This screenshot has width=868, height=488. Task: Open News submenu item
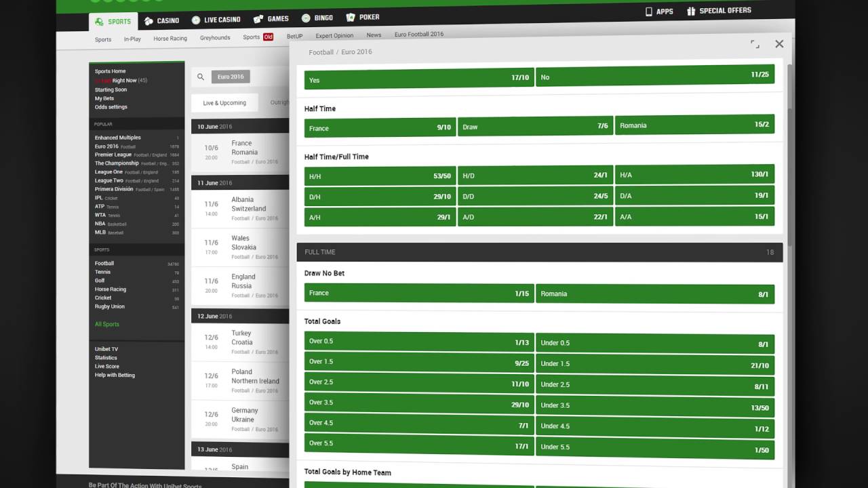click(374, 35)
